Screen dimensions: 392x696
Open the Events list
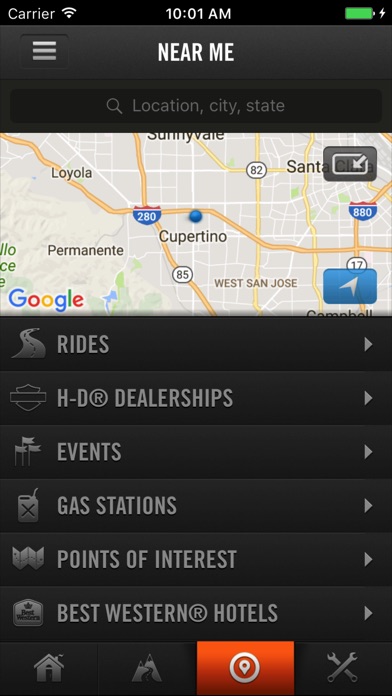click(196, 452)
